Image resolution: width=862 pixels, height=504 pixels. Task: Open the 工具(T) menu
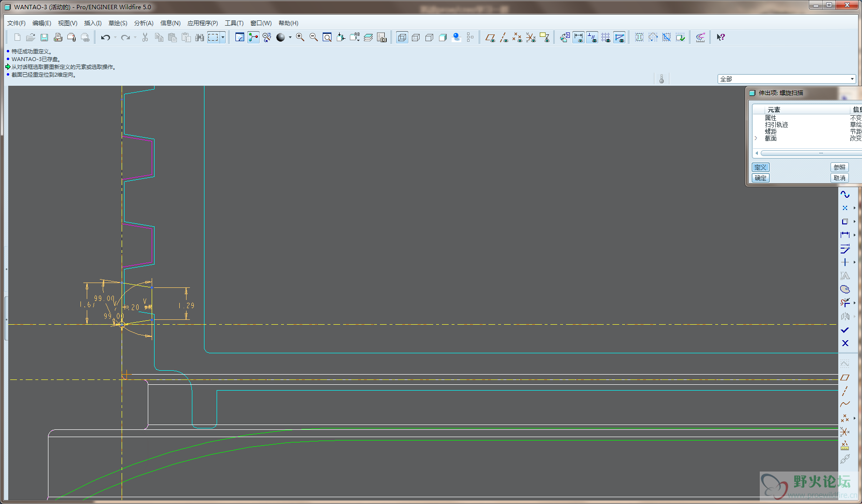[234, 23]
